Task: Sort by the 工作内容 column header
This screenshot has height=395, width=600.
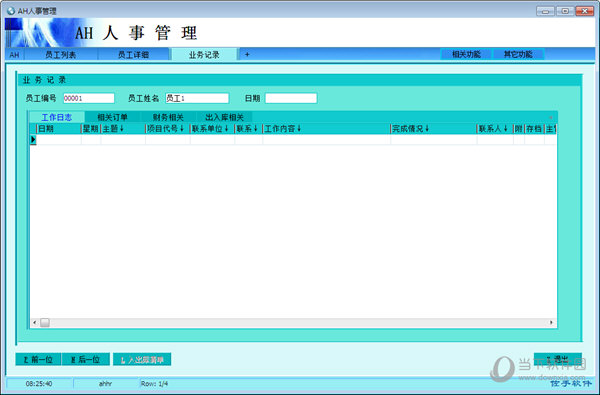Action: (x=326, y=129)
